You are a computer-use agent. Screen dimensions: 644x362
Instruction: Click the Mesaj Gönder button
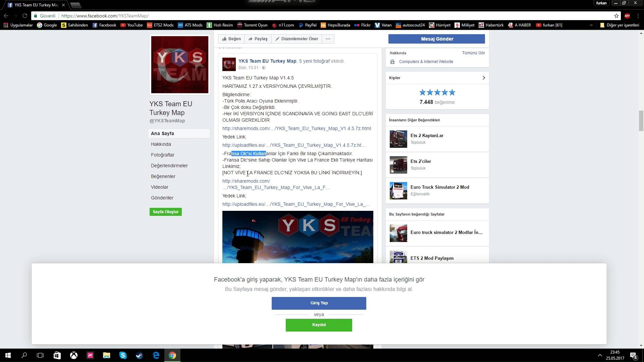coord(437,39)
